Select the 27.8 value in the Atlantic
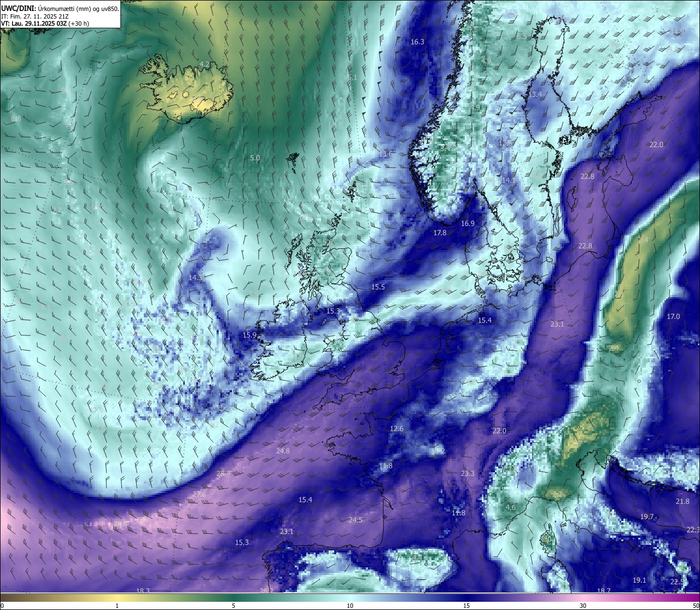The width and height of the screenshot is (700, 610). (x=199, y=494)
